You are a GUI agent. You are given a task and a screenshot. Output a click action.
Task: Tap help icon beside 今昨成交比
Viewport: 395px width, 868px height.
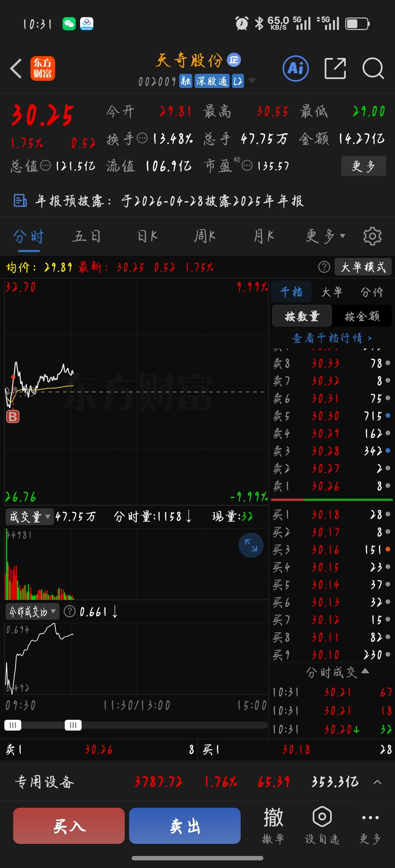[69, 611]
